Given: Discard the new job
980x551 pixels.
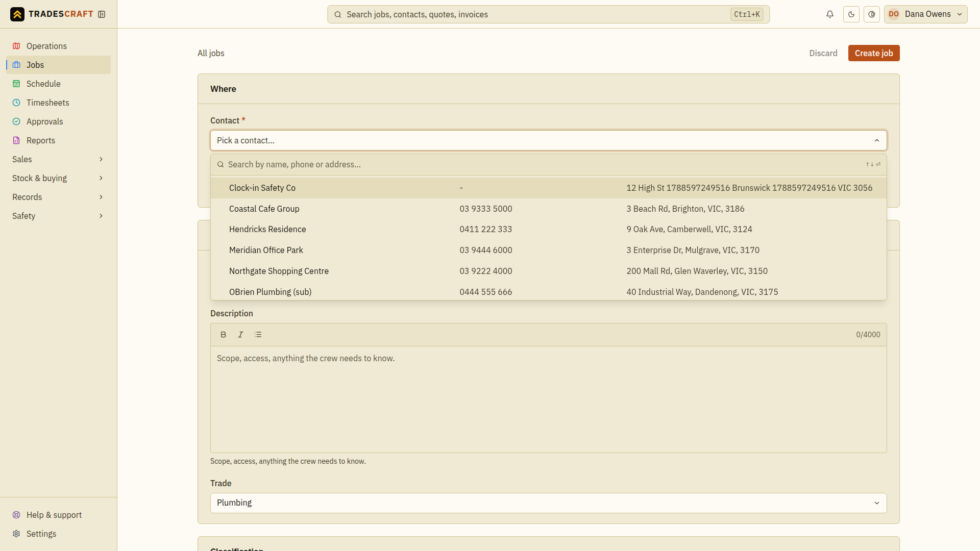Looking at the screenshot, I should coord(823,53).
